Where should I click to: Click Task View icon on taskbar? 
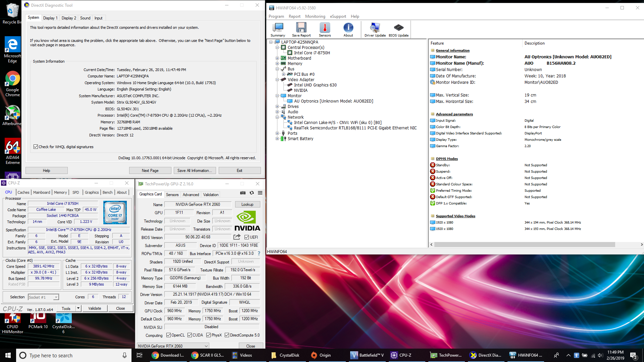pyautogui.click(x=140, y=355)
